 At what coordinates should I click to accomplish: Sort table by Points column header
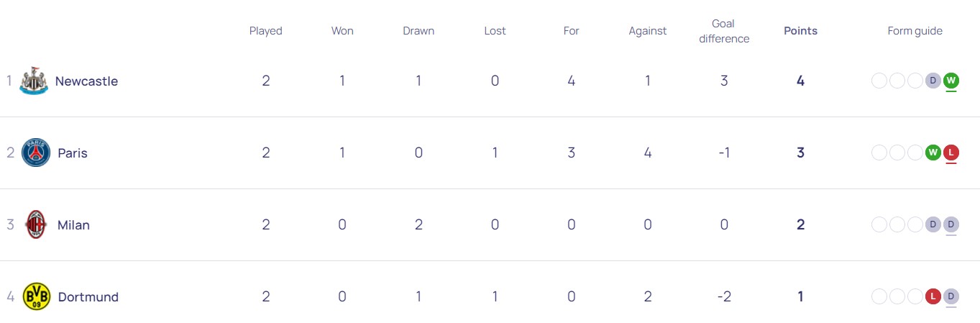pos(800,31)
